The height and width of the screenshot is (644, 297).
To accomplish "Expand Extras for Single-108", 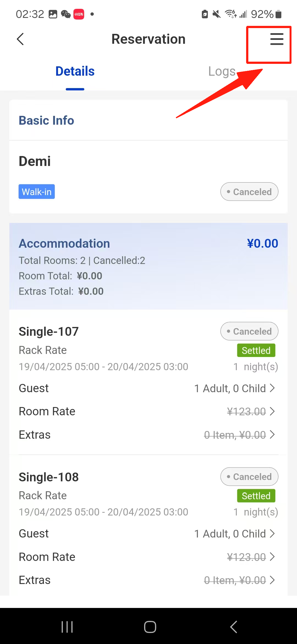I will click(x=239, y=580).
